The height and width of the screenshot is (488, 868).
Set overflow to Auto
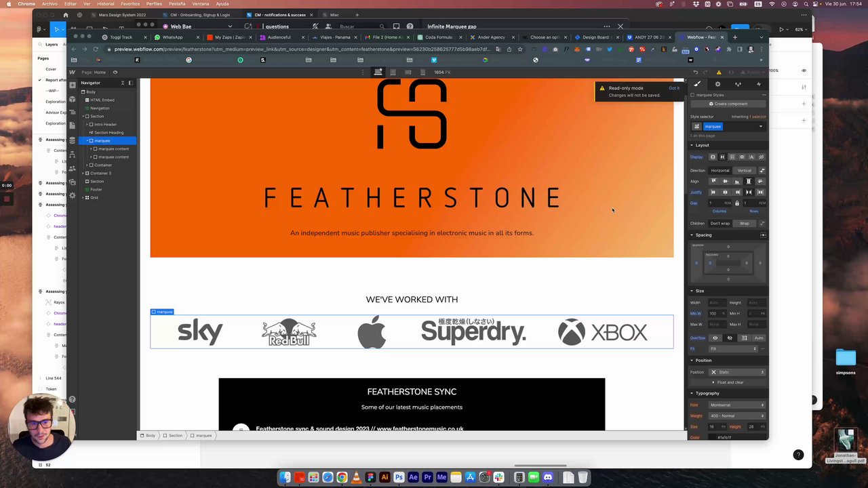click(x=759, y=338)
